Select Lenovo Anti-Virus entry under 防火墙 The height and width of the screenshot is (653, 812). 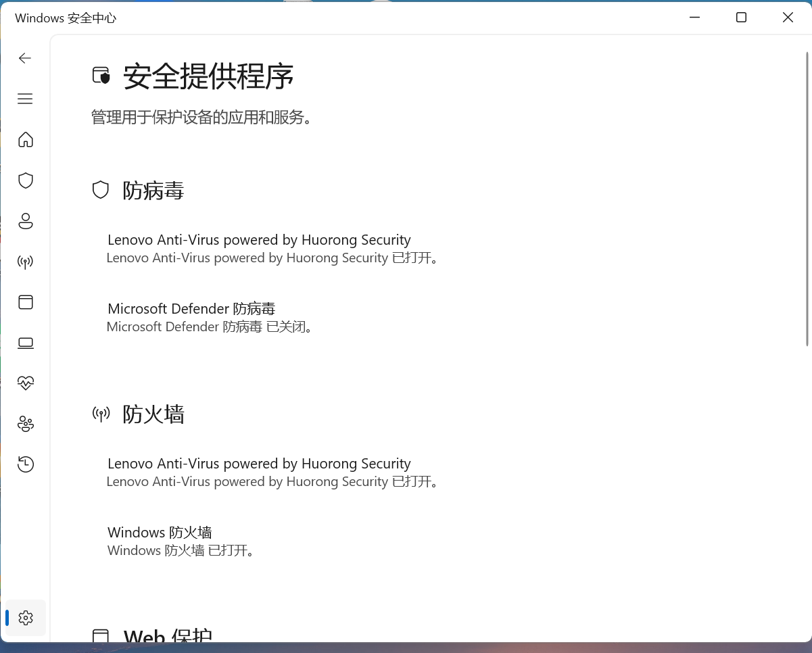(272, 472)
